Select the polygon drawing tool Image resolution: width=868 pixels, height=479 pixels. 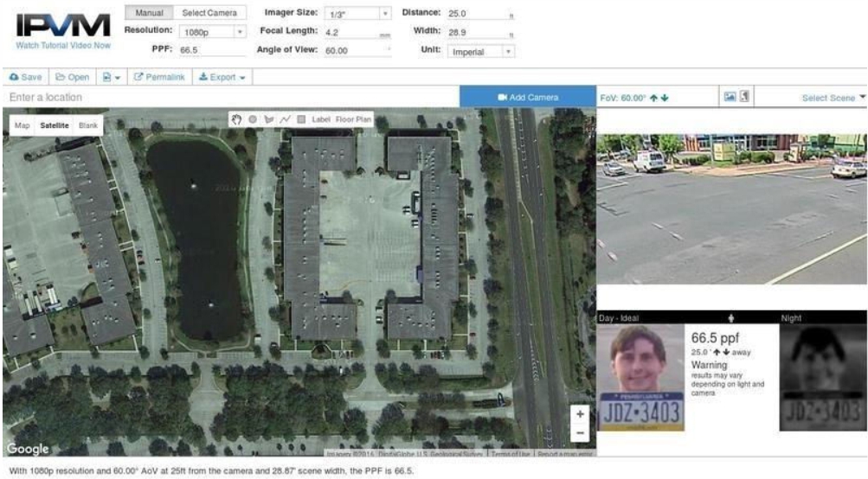(267, 119)
